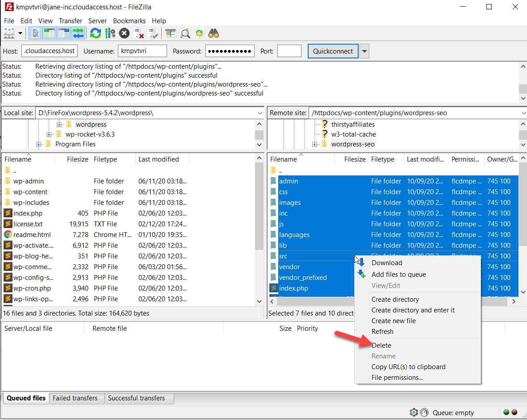Open the Edit menu

pyautogui.click(x=26, y=21)
